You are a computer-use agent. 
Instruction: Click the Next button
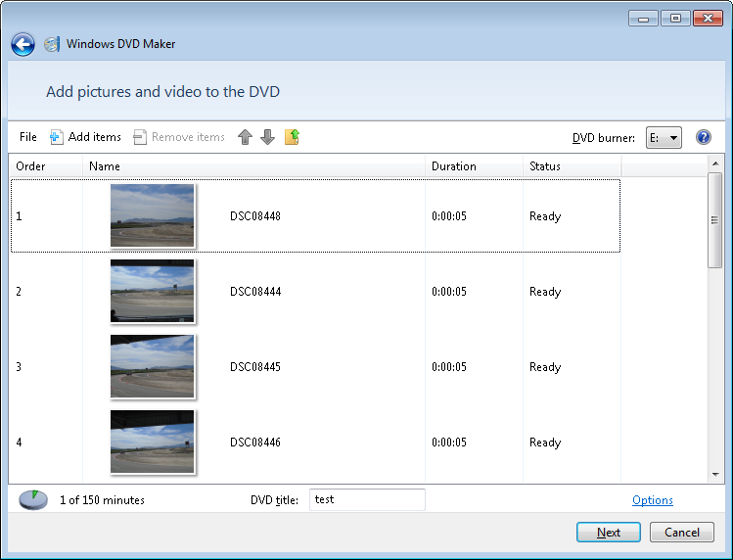tap(609, 533)
